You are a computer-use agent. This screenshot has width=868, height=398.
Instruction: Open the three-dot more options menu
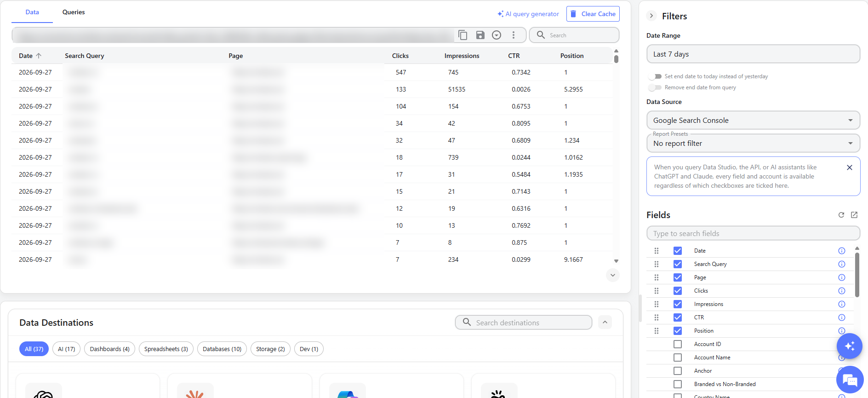pyautogui.click(x=514, y=35)
